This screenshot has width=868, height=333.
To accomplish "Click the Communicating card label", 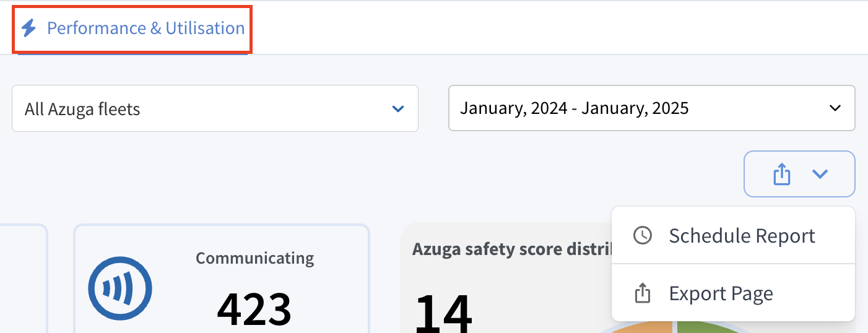I will click(x=255, y=258).
